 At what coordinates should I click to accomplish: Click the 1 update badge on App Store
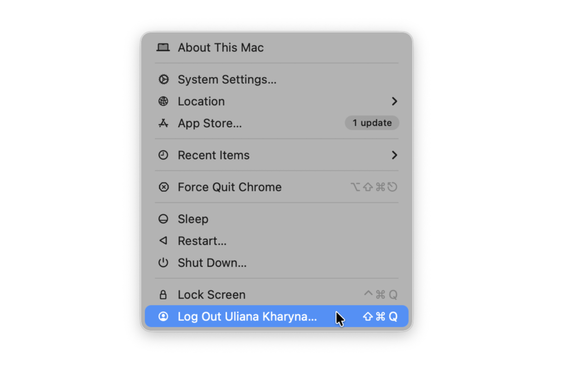(x=372, y=123)
